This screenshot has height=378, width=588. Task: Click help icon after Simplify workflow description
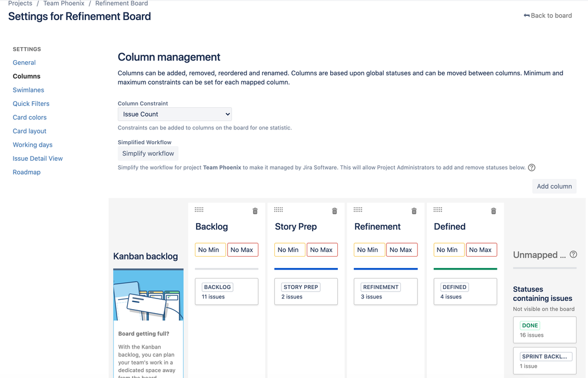tap(531, 168)
